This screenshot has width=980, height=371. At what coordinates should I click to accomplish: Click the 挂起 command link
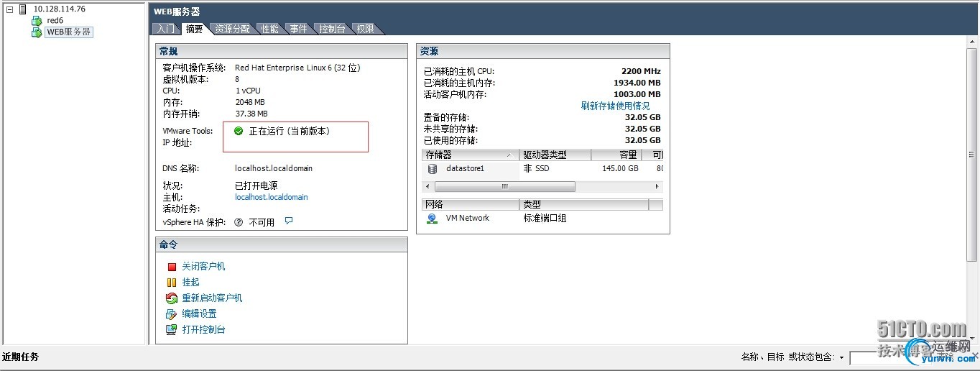190,283
